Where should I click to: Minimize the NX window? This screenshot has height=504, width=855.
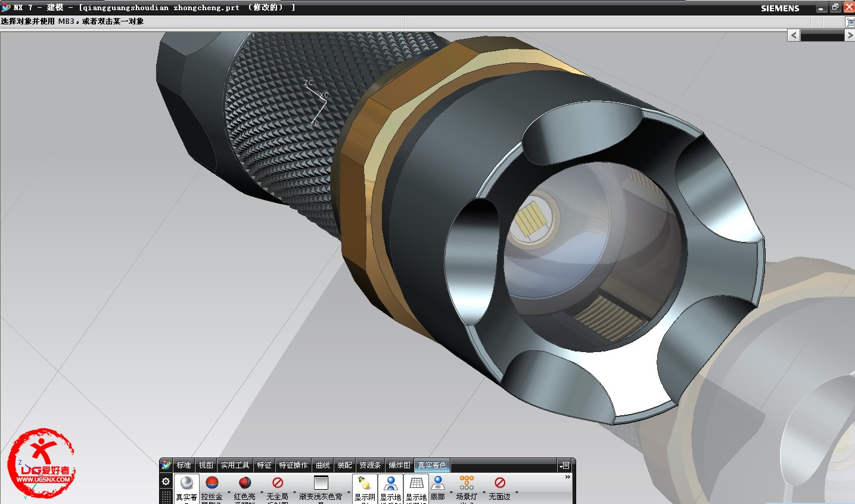click(x=822, y=7)
